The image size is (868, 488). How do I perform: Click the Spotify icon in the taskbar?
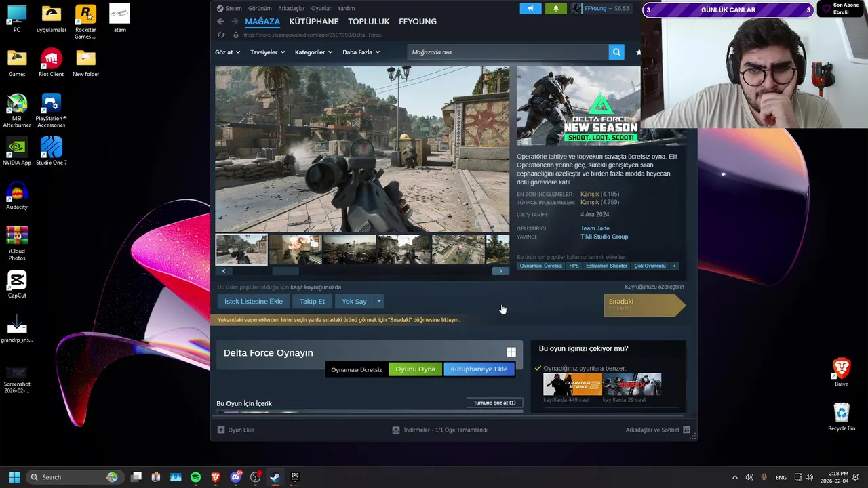pos(196,477)
